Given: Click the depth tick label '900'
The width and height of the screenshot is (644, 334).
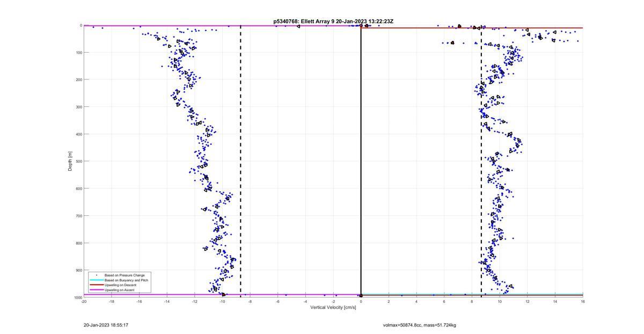Looking at the screenshot, I should [78, 270].
